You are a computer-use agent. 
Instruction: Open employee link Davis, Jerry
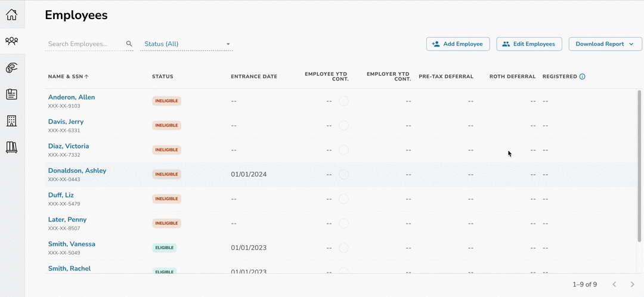point(66,122)
